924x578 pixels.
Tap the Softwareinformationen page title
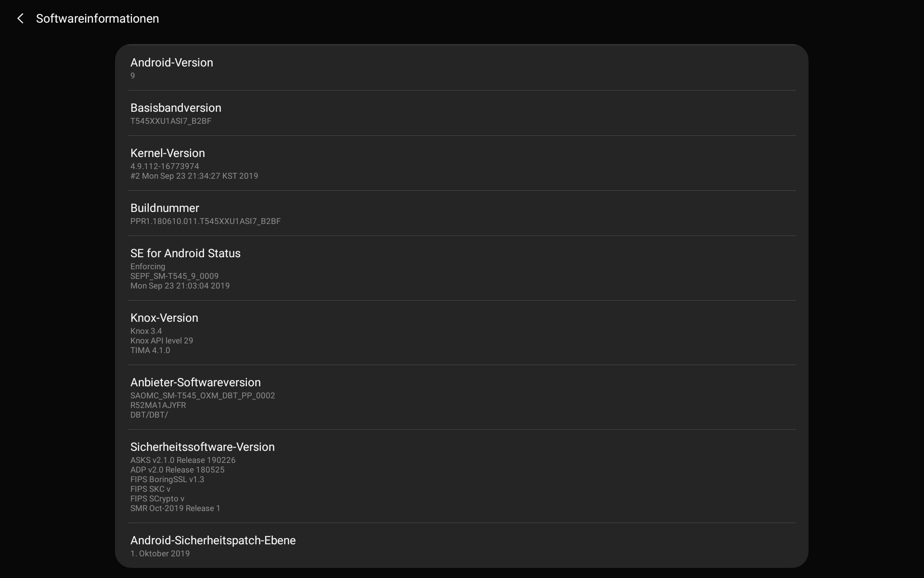(97, 18)
